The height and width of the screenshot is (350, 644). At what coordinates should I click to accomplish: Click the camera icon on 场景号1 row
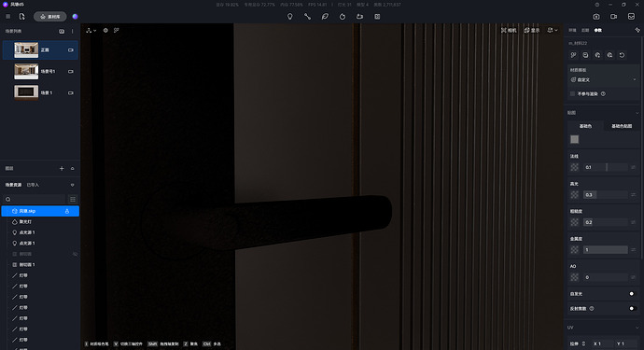point(71,72)
